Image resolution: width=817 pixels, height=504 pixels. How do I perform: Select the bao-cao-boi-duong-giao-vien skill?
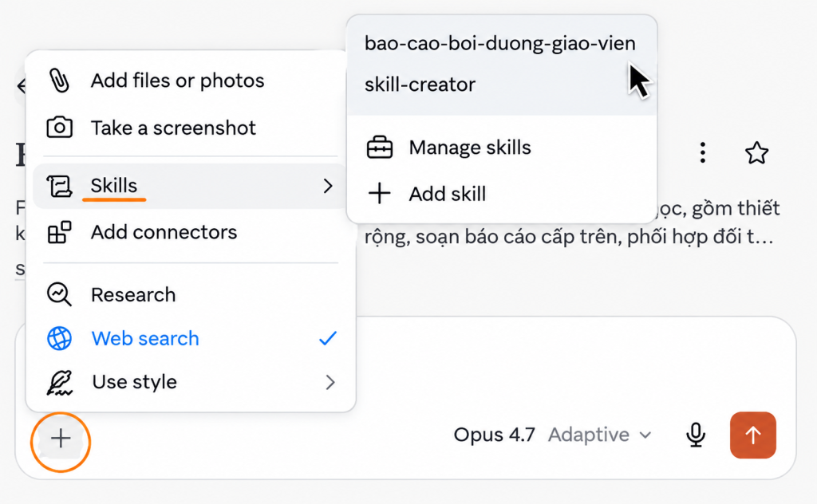pos(500,43)
